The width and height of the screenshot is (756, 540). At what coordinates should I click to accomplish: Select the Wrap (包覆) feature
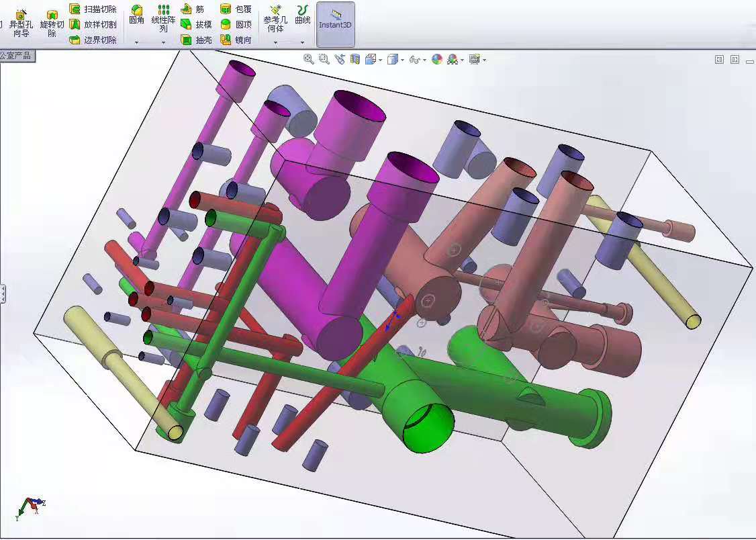click(x=236, y=9)
